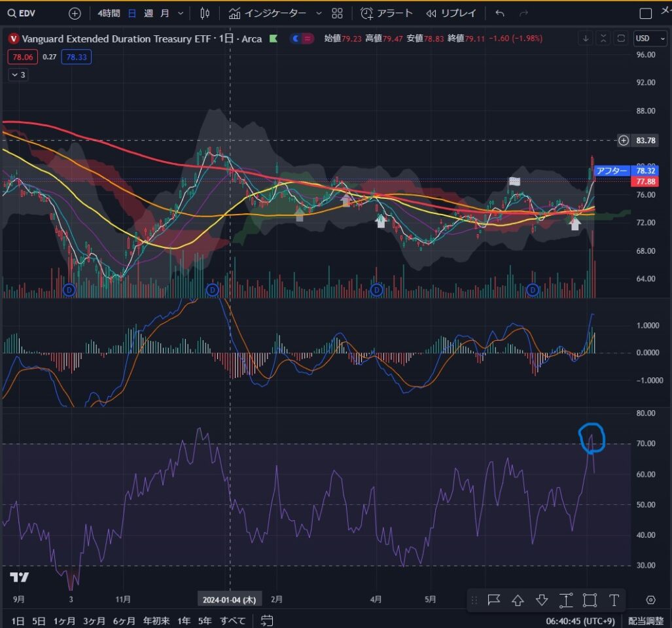Viewport: 672px width, 628px height.
Task: Click the 2024-01-04 (木) date label
Action: click(229, 600)
